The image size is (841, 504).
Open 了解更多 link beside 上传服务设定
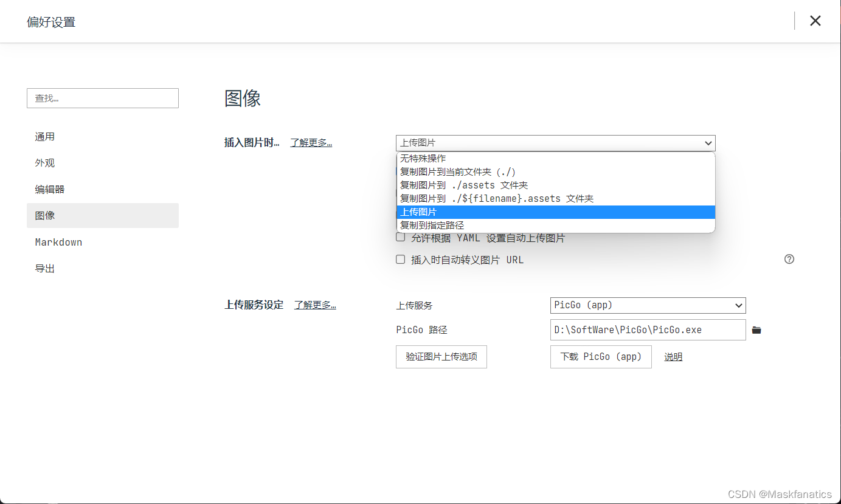[x=315, y=305]
